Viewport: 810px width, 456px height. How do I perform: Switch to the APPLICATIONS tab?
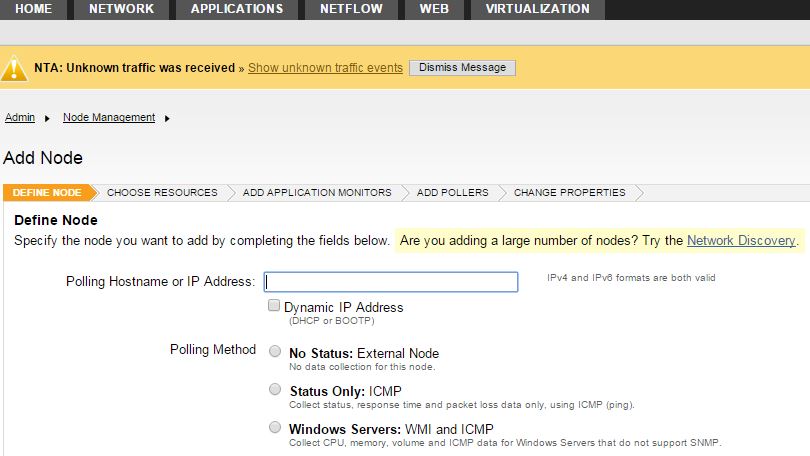(237, 9)
